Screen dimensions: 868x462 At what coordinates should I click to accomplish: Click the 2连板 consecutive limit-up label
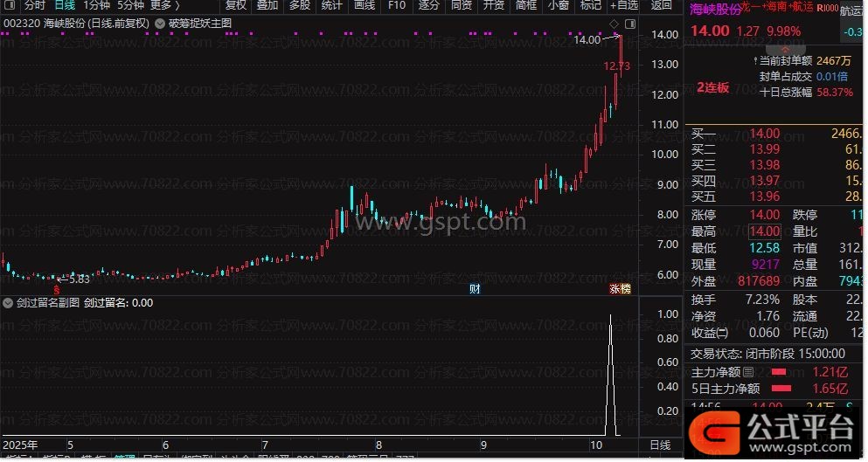(712, 87)
